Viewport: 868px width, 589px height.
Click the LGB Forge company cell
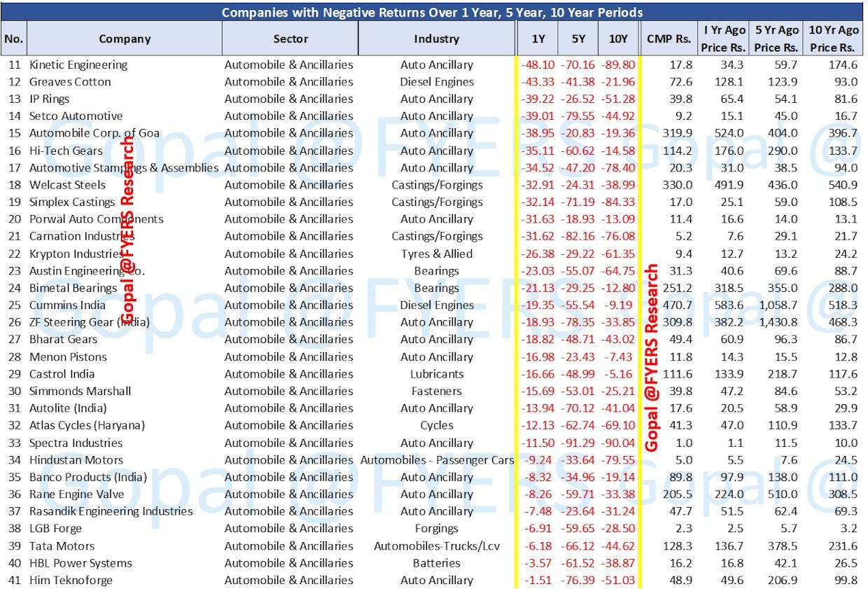pyautogui.click(x=55, y=528)
